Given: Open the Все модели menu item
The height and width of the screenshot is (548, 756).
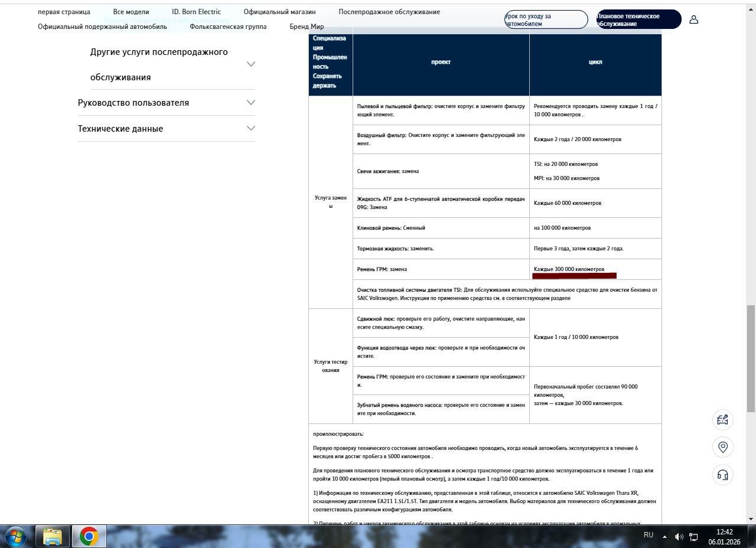Looking at the screenshot, I should 131,12.
